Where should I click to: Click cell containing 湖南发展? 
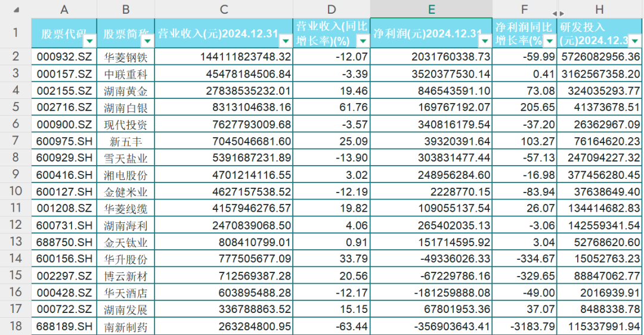coord(126,309)
